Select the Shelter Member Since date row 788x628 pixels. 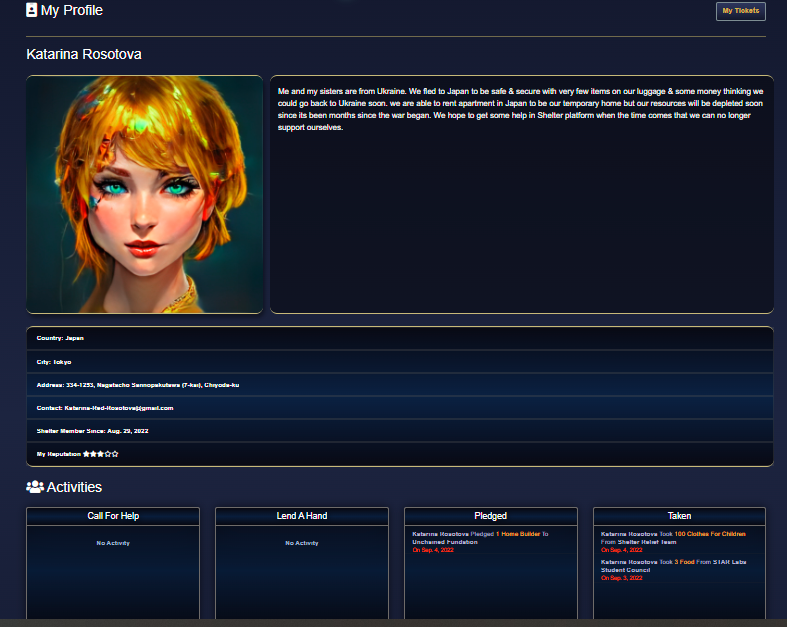tap(400, 431)
